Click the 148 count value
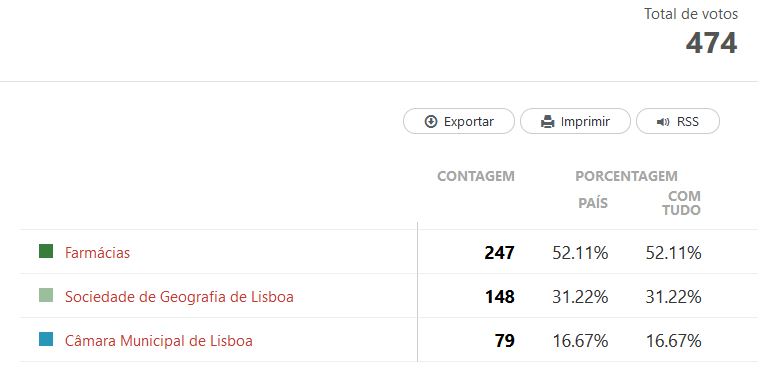 point(499,297)
